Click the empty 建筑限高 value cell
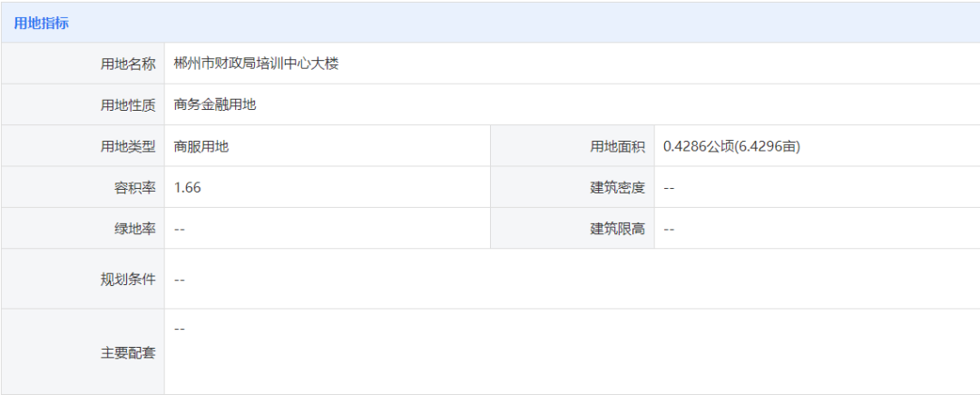980x395 pixels. 817,228
